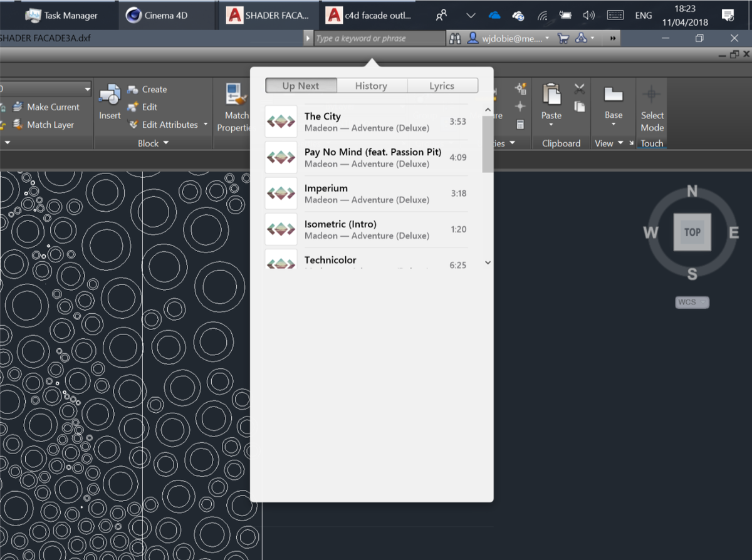Open the WCS coordinate system dropdown

(x=692, y=302)
